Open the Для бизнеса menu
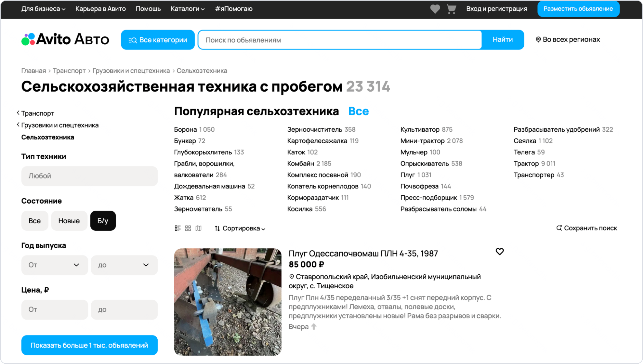This screenshot has width=643, height=364. [x=43, y=9]
